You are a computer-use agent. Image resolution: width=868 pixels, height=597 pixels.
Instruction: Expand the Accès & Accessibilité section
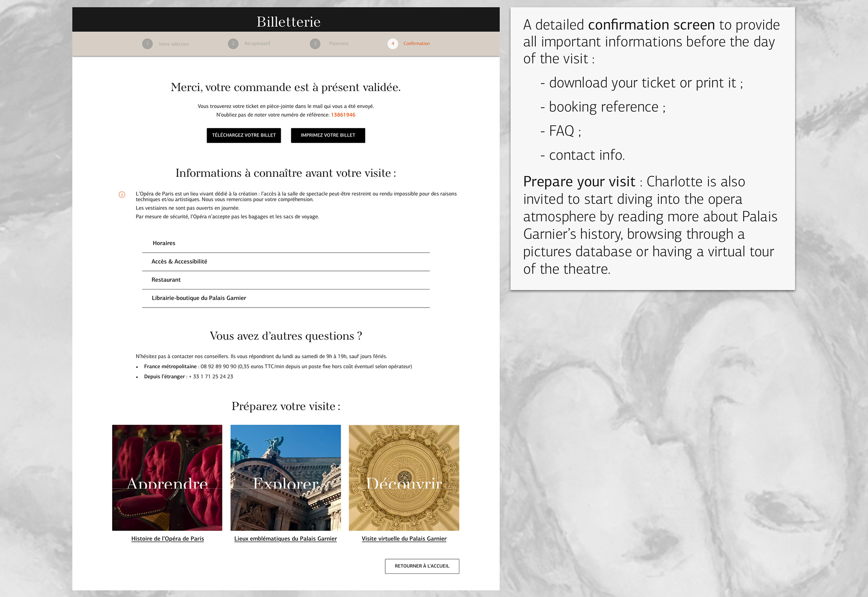(x=286, y=262)
